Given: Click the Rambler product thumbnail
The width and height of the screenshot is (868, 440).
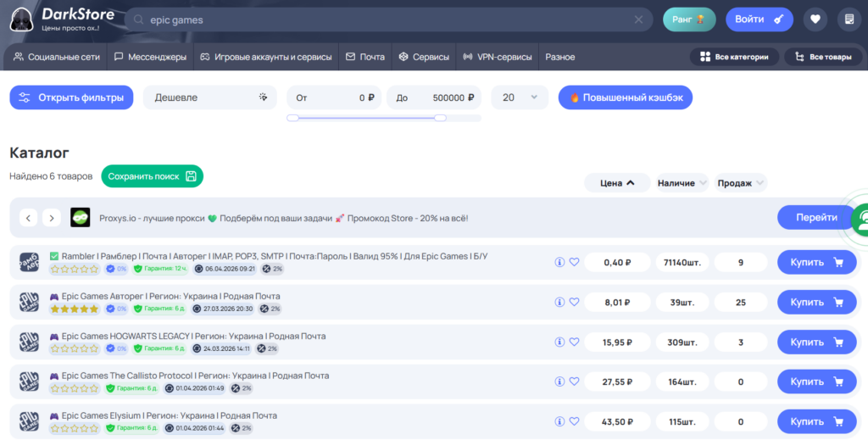Looking at the screenshot, I should (30, 262).
